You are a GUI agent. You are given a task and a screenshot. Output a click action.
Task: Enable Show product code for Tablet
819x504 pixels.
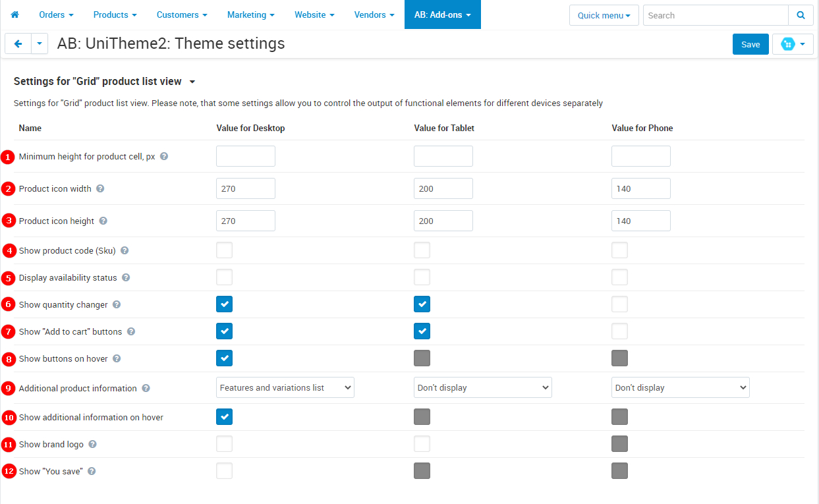422,250
